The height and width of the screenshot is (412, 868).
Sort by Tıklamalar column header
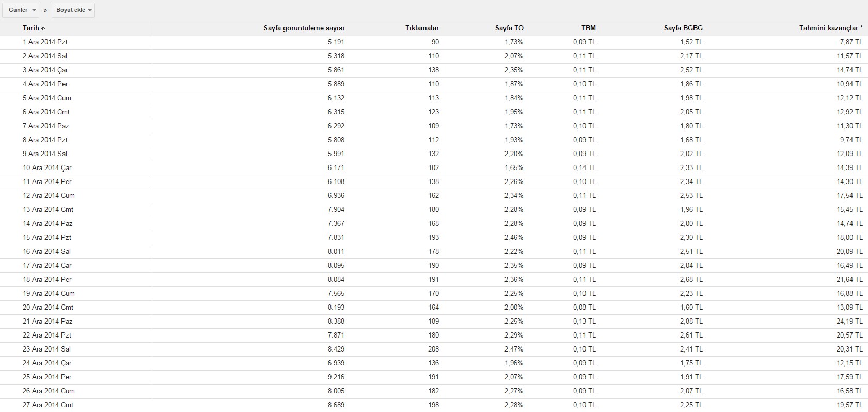422,28
